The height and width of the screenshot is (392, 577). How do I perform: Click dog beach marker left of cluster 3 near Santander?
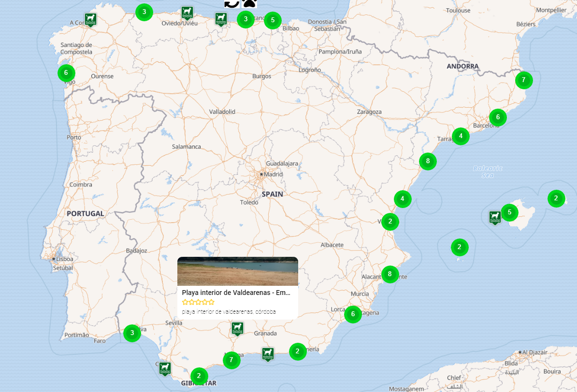[x=221, y=19]
